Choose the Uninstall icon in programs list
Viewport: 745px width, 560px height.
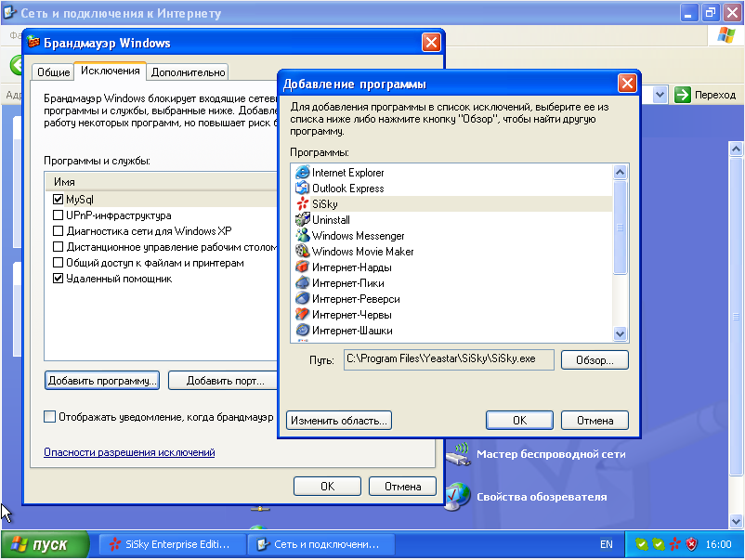click(302, 220)
